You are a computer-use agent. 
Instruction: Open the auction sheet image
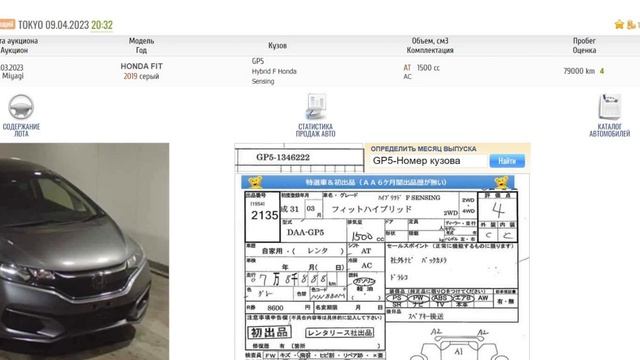(382, 267)
